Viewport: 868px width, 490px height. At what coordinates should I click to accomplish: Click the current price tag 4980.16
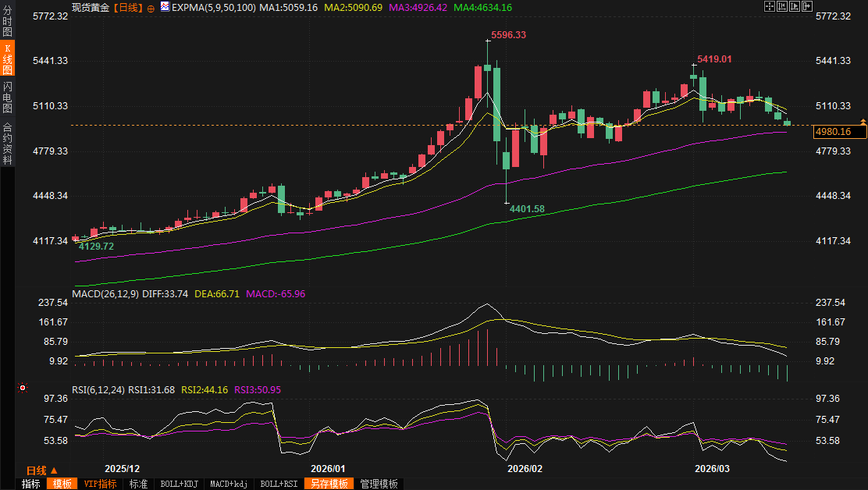coord(841,132)
